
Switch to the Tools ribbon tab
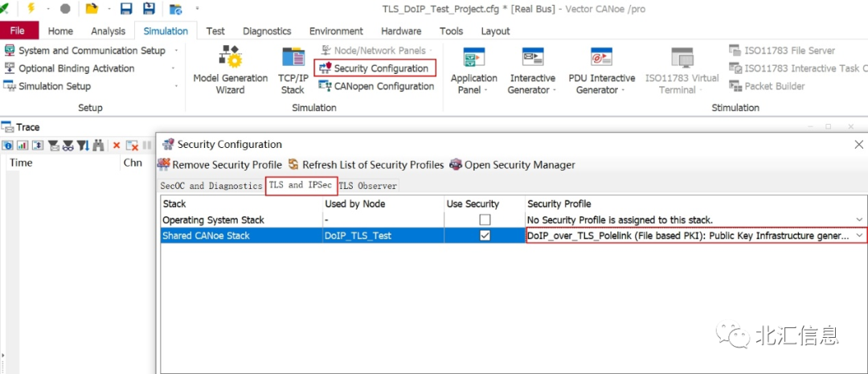[451, 31]
